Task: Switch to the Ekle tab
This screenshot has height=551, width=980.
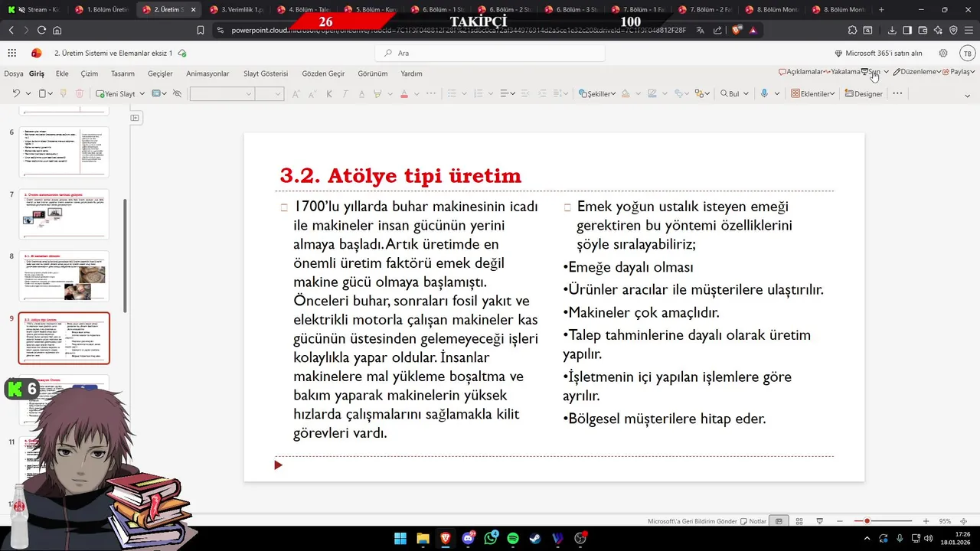Action: tap(62, 73)
